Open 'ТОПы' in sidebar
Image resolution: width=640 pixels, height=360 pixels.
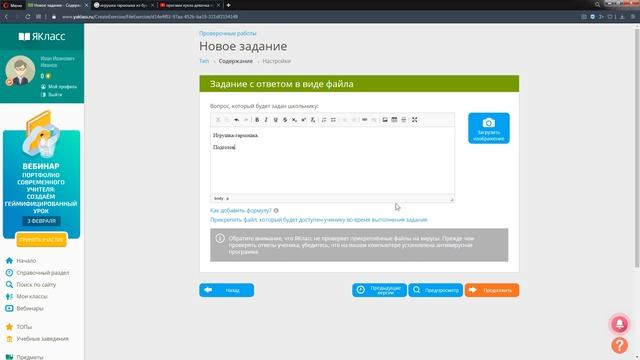point(24,327)
